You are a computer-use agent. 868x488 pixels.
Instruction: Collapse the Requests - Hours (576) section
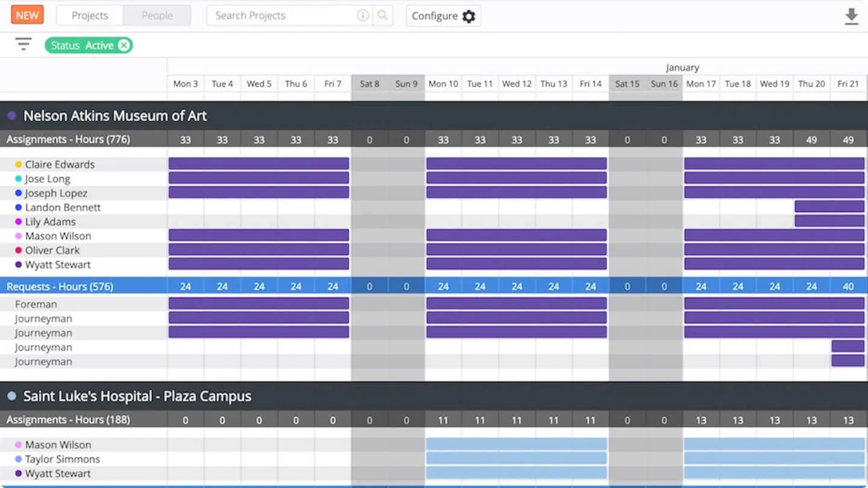coord(60,286)
